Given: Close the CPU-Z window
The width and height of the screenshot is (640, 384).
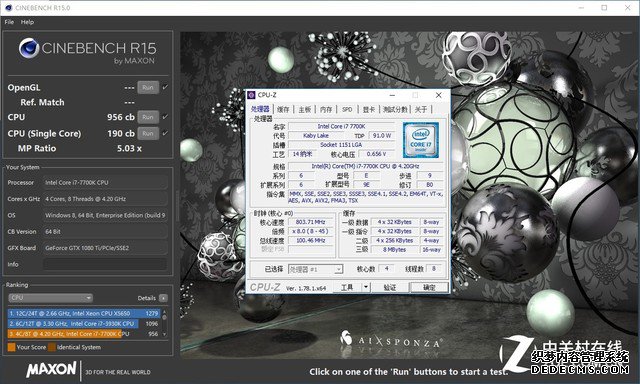Looking at the screenshot, I should click(439, 95).
